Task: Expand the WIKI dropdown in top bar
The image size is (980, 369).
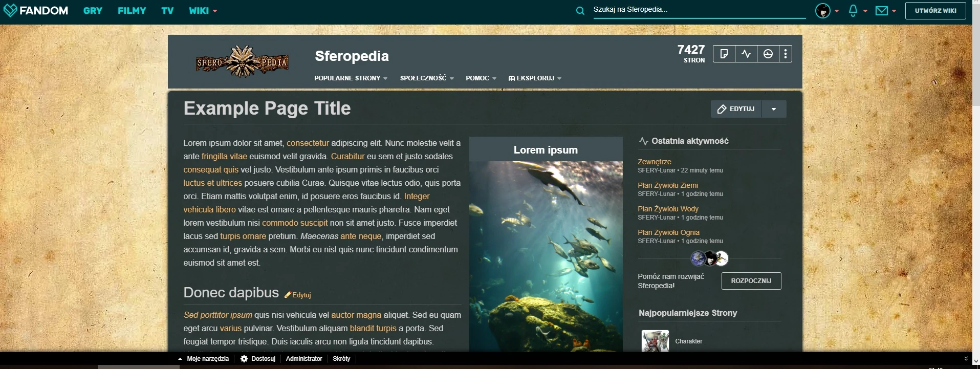Action: pyautogui.click(x=203, y=11)
